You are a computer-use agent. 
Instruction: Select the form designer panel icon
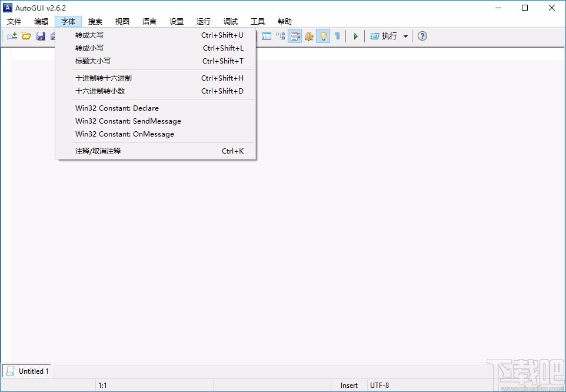[267, 36]
